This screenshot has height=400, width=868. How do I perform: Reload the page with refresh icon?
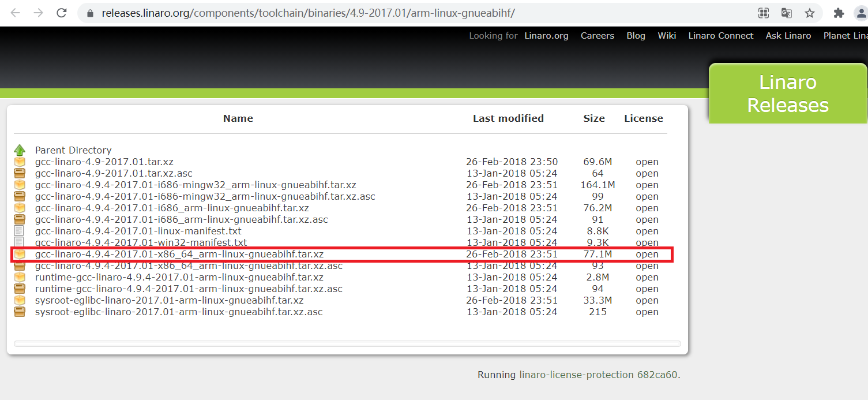pyautogui.click(x=62, y=13)
